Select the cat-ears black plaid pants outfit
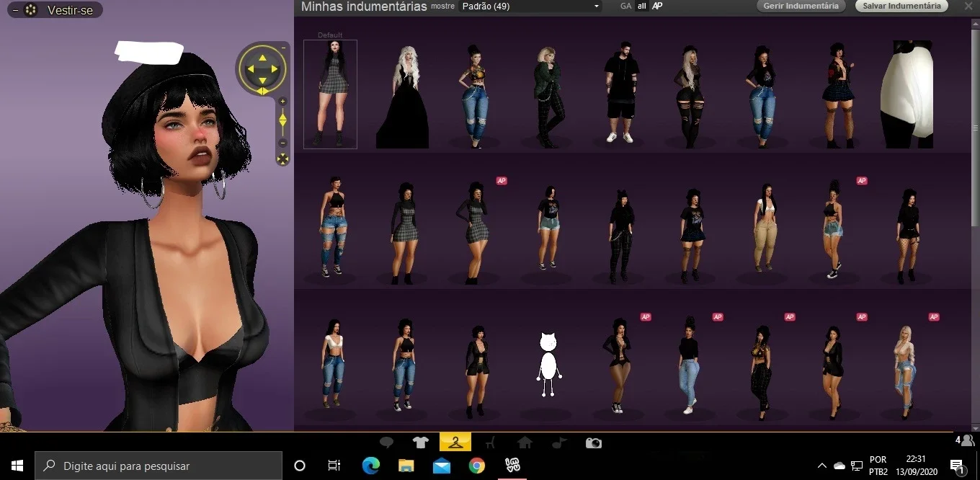 coord(620,235)
